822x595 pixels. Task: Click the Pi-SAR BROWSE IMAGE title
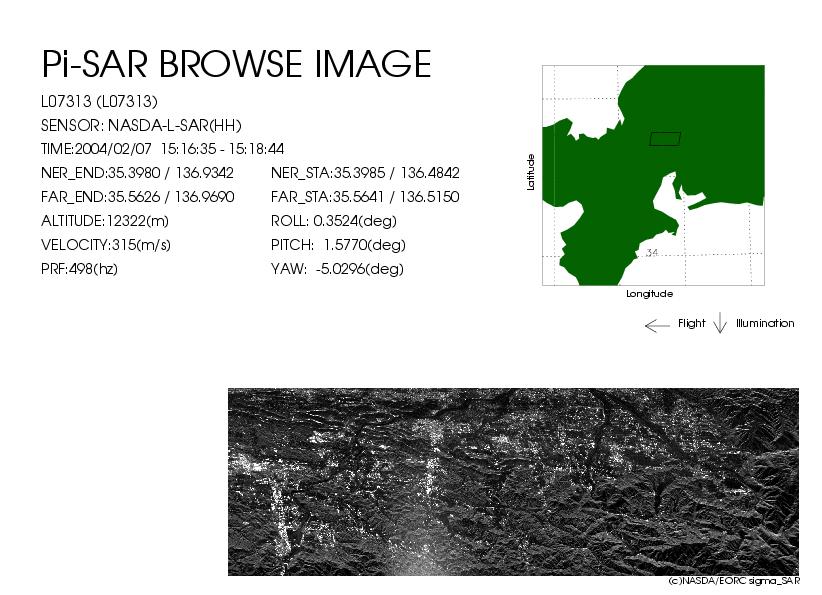coord(236,64)
